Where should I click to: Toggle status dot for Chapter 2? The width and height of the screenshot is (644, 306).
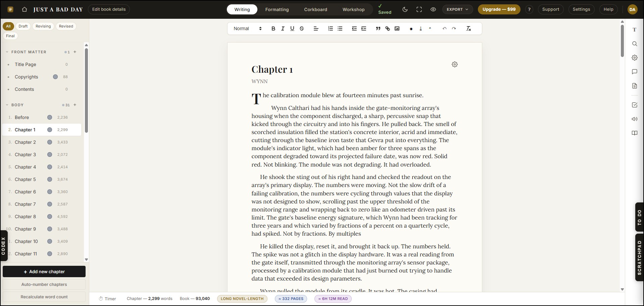50,142
